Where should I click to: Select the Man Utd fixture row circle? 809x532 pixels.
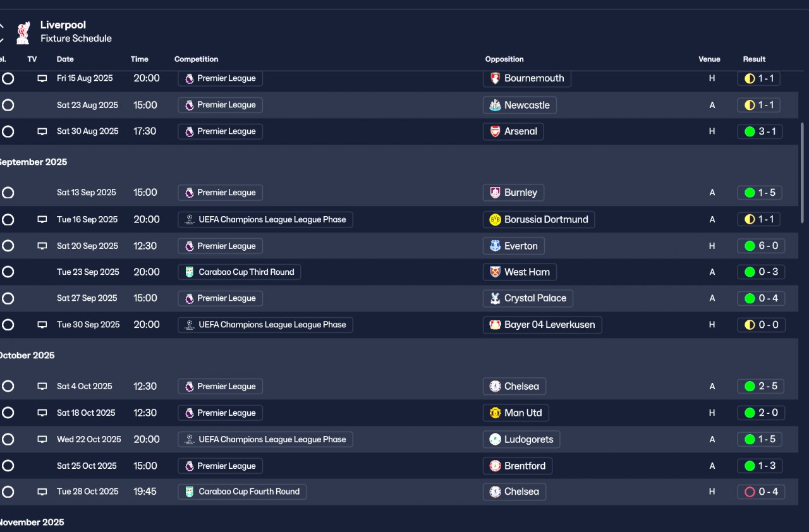click(8, 413)
